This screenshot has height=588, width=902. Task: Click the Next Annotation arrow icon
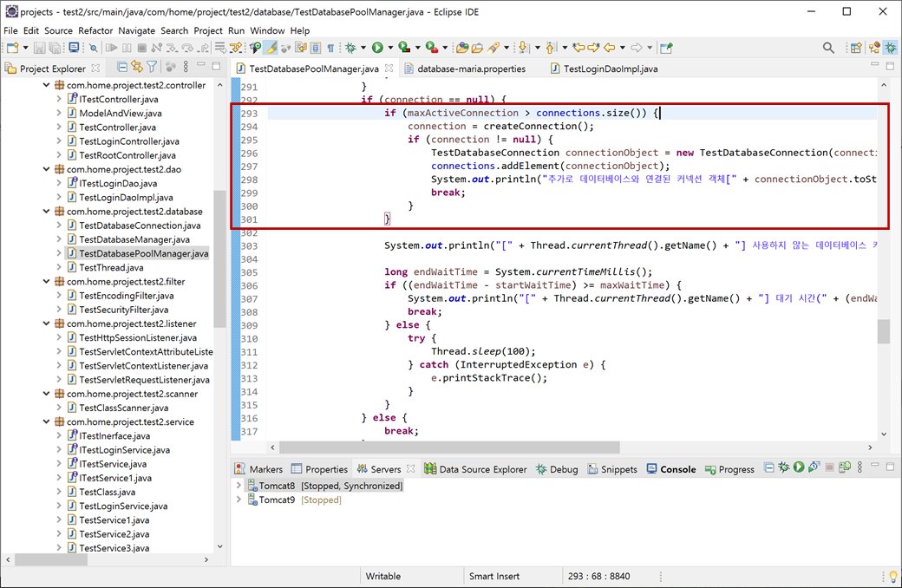coord(523,48)
